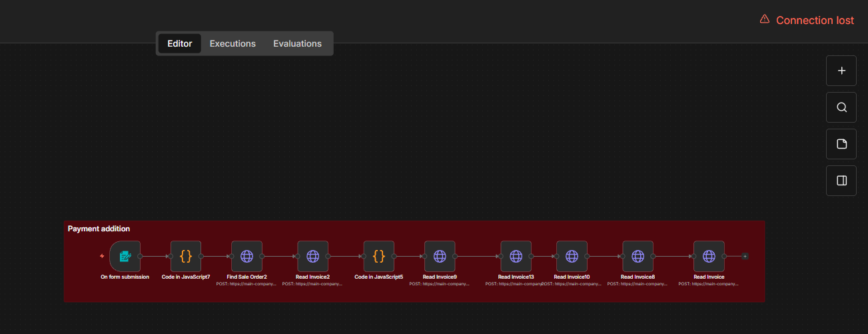Click the Code in JavaScript5 label
This screenshot has height=334, width=868.
pos(378,277)
